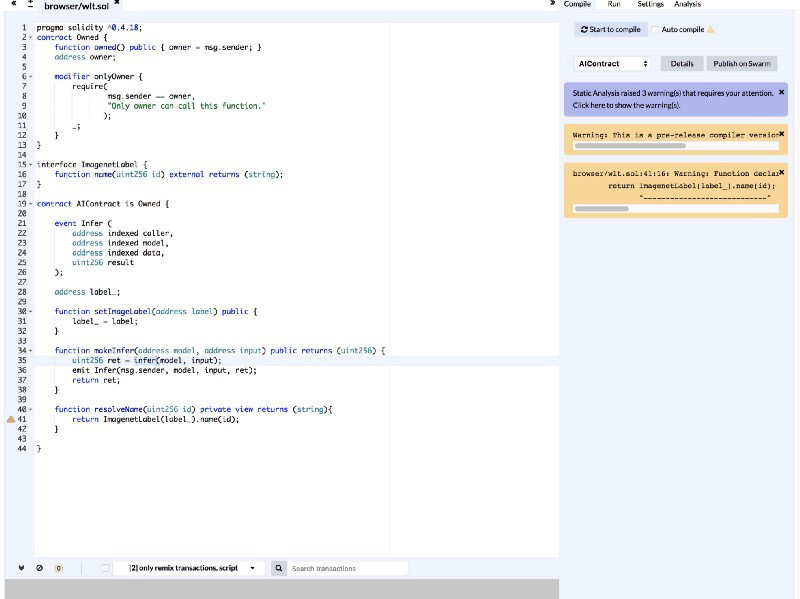Dismiss the static analysis warning message
The width and height of the screenshot is (800, 599).
[781, 92]
